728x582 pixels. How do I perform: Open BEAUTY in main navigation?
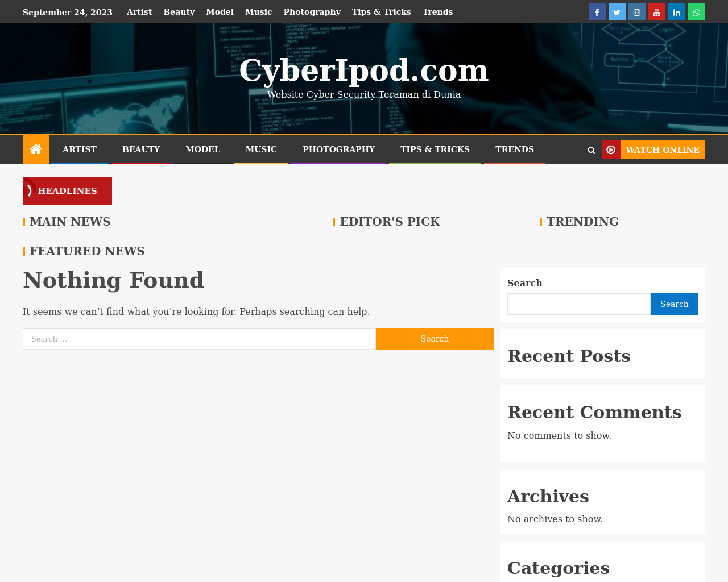(x=141, y=149)
